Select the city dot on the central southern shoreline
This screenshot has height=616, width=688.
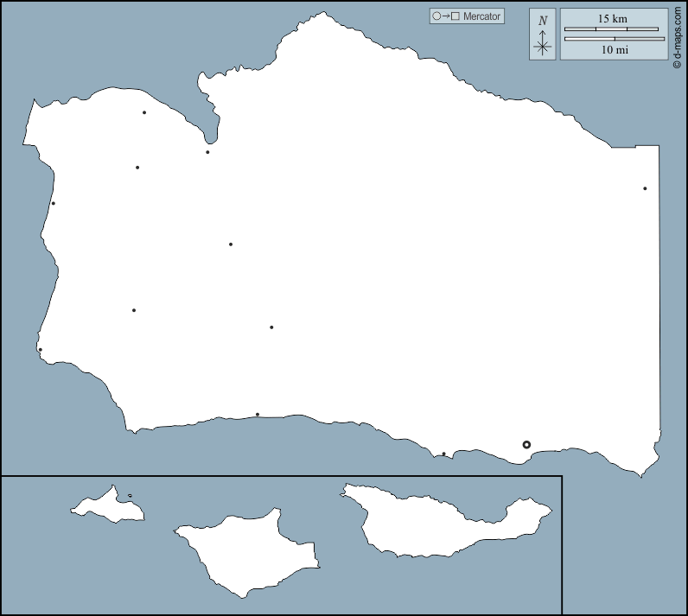(257, 415)
